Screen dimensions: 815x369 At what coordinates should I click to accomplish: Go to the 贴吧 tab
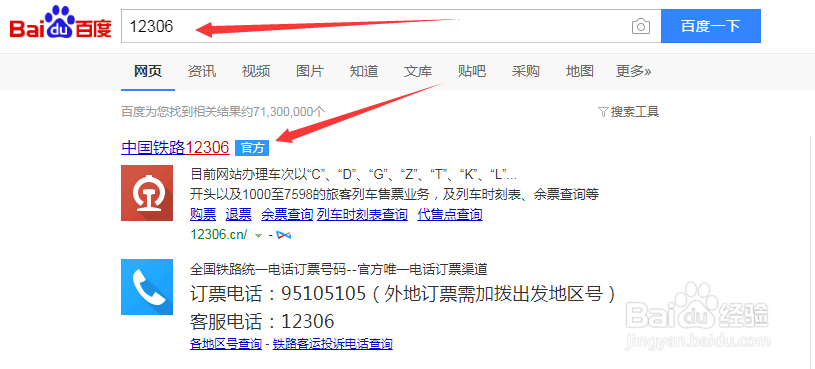[x=472, y=71]
